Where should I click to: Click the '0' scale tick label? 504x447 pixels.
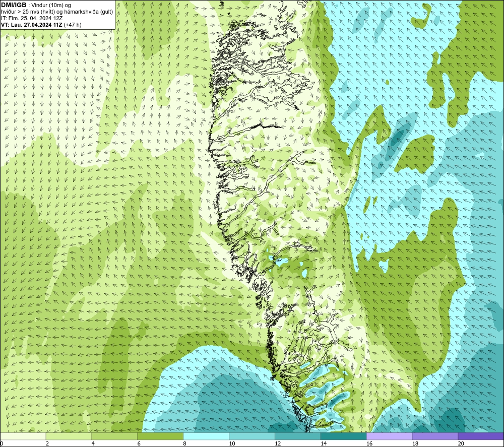[2, 443]
